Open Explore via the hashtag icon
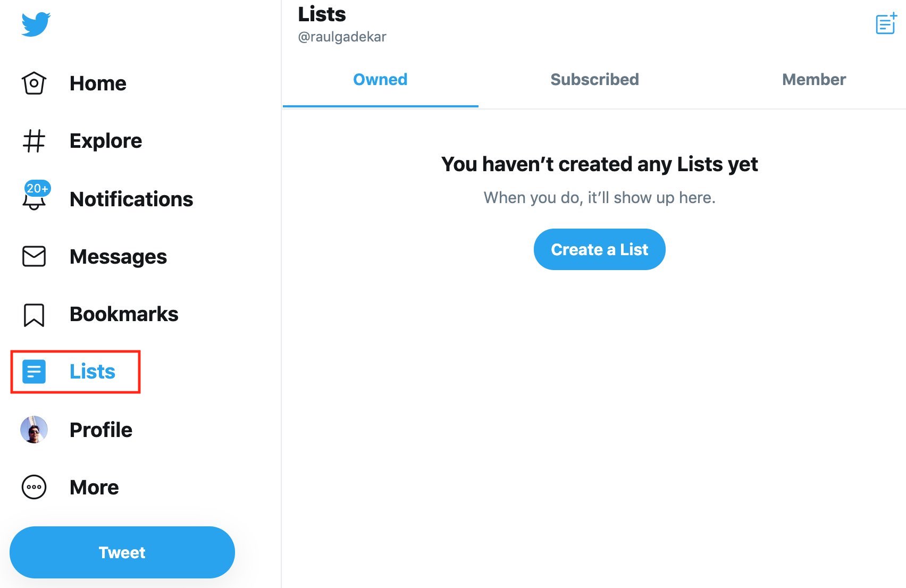This screenshot has height=588, width=906. click(x=33, y=141)
